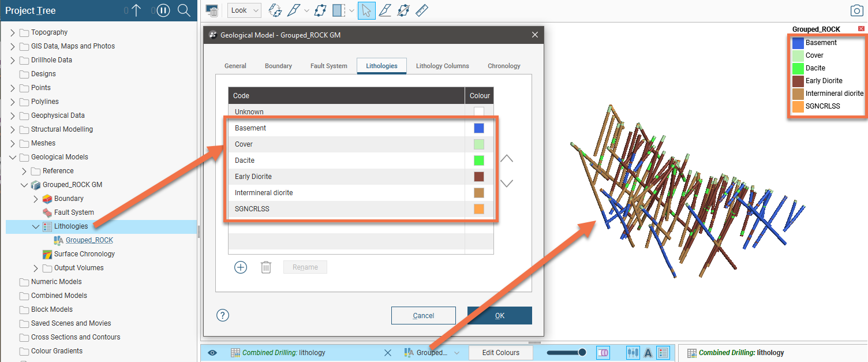This screenshot has height=362, width=868.
Task: Add a new lithology with plus icon
Action: tap(241, 267)
